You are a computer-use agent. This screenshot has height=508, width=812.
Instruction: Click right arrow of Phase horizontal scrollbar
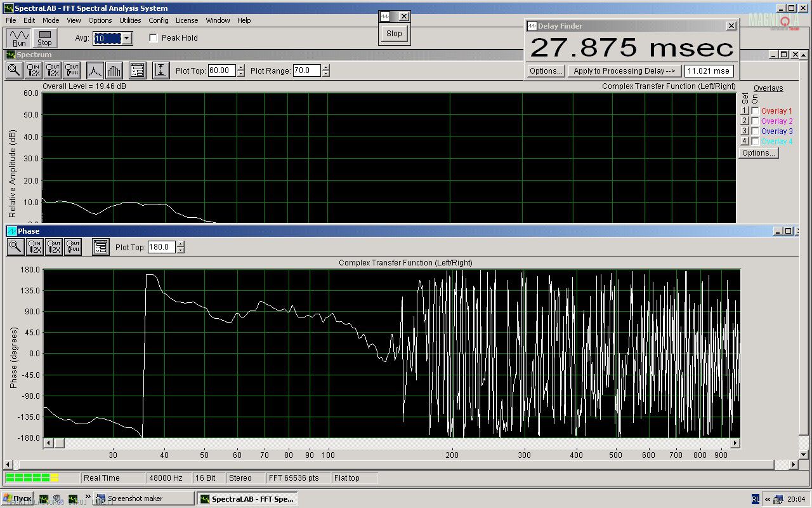point(735,443)
